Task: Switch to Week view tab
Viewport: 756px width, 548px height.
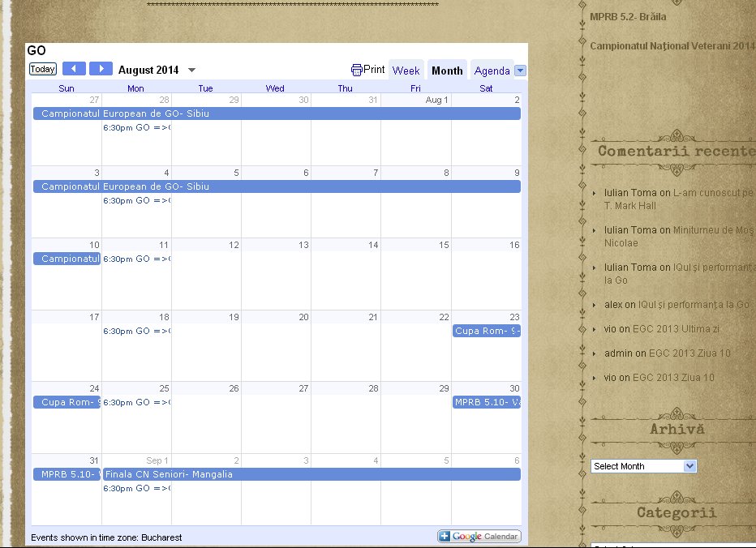Action: (x=406, y=71)
